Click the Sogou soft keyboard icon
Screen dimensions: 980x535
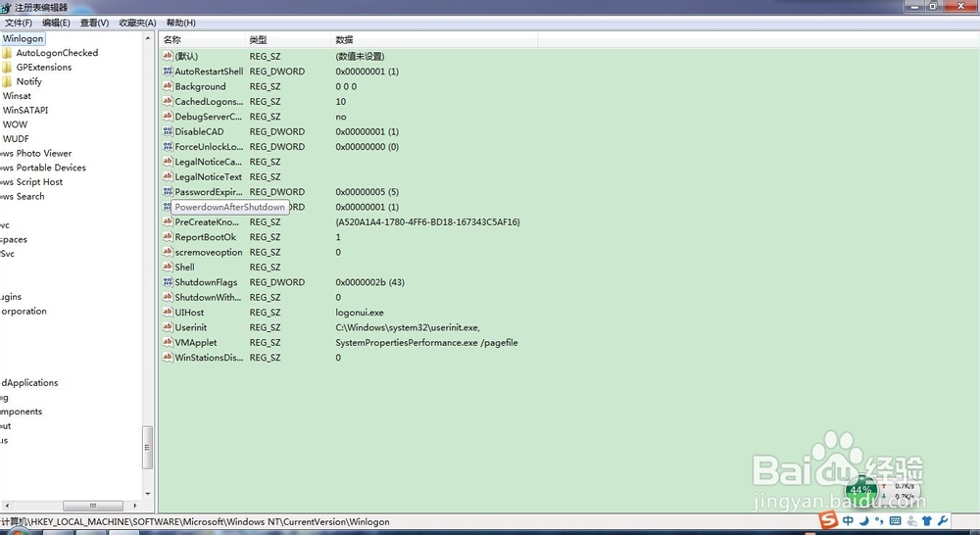[895, 520]
